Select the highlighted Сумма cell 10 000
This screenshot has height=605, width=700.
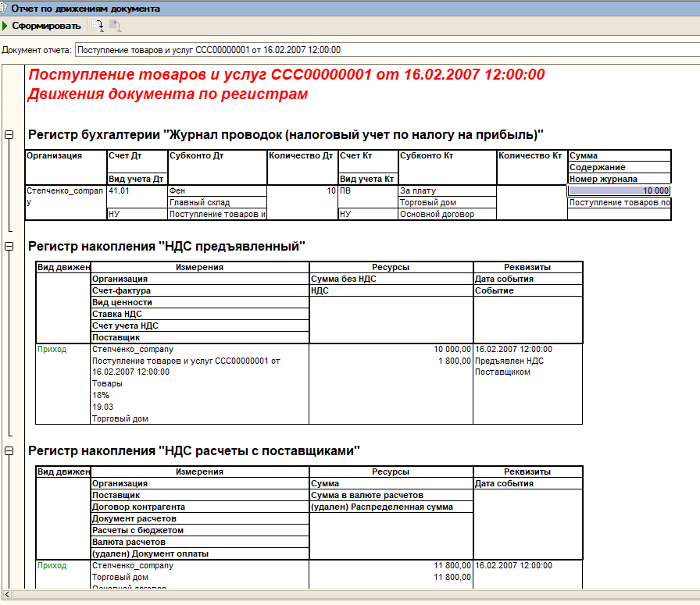[620, 190]
